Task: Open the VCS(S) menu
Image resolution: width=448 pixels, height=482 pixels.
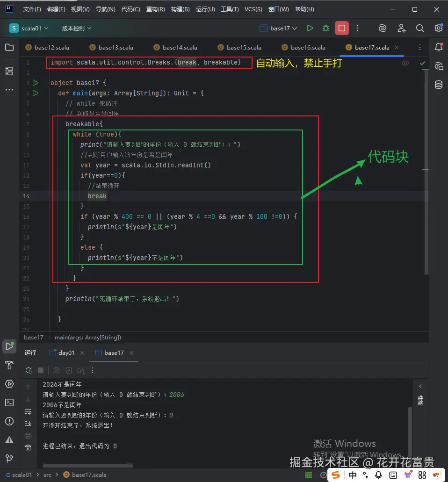Action: pyautogui.click(x=253, y=9)
